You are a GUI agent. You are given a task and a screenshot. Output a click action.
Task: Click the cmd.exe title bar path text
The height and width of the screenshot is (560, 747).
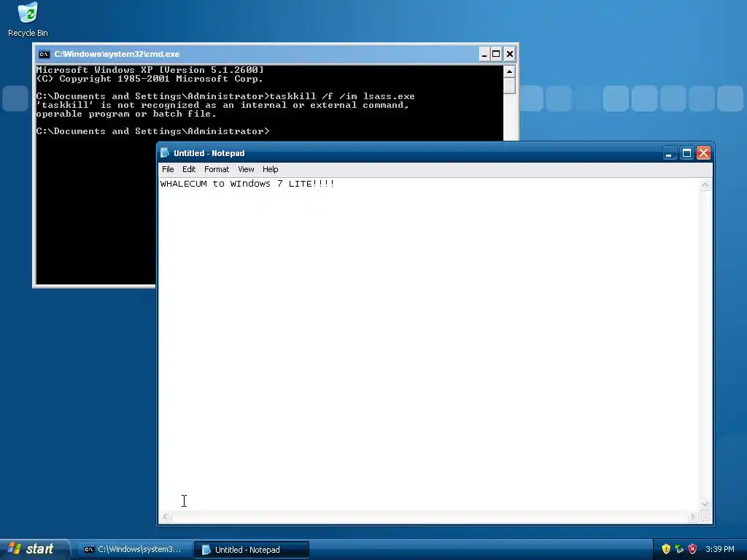pyautogui.click(x=117, y=54)
